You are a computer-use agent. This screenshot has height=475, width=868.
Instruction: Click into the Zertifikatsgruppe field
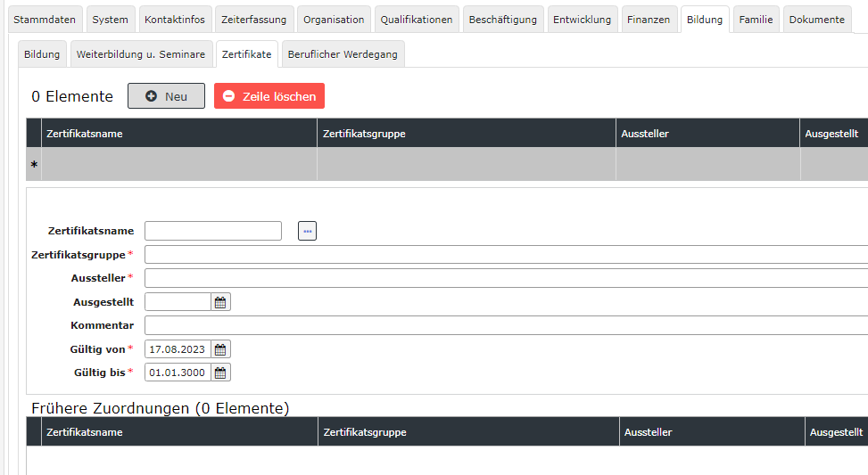(506, 254)
